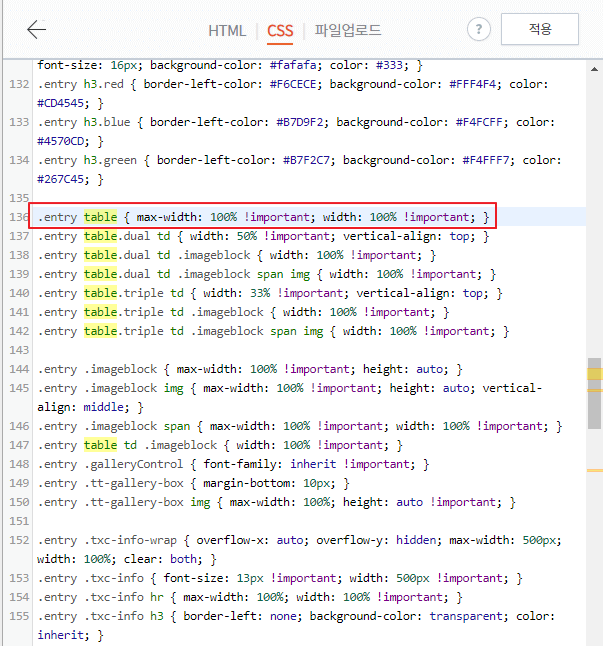Viewport: 603px width, 646px height.
Task: Click the color value #fafafa
Action: click(293, 65)
